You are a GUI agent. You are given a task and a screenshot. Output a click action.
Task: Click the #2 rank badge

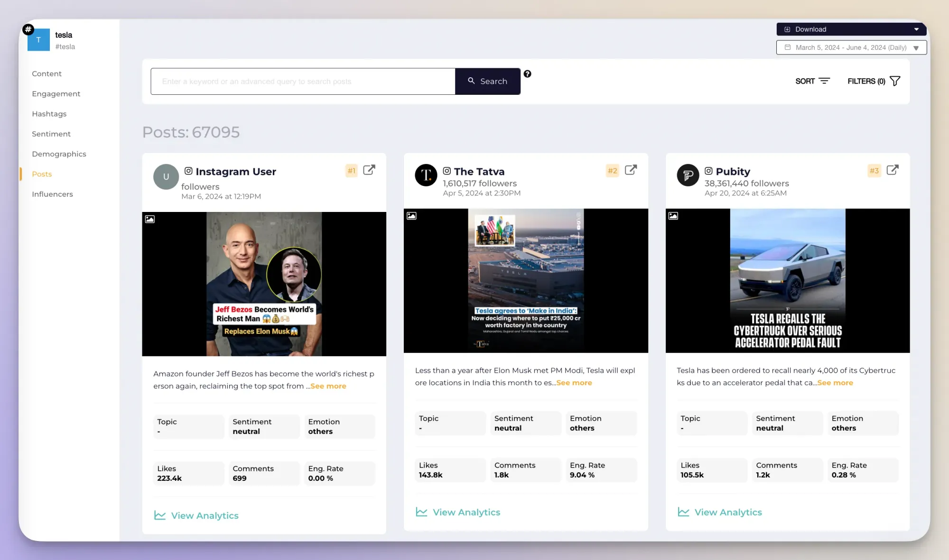click(x=613, y=171)
